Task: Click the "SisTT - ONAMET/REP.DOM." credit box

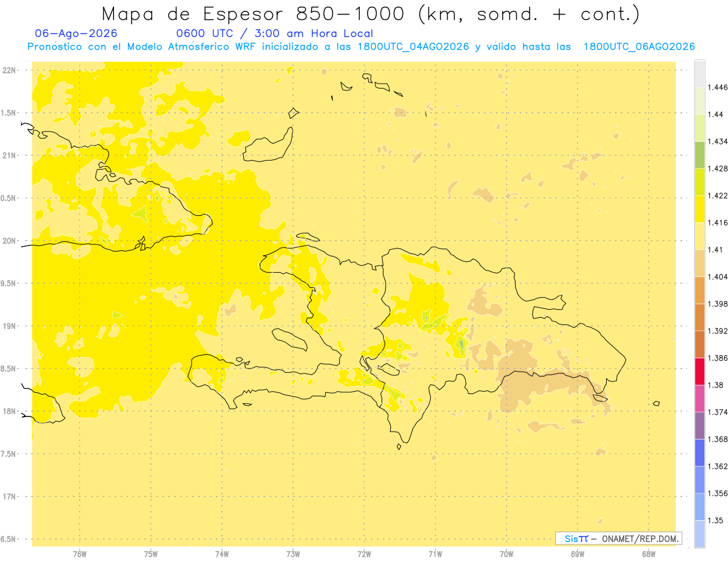Action: tap(618, 538)
